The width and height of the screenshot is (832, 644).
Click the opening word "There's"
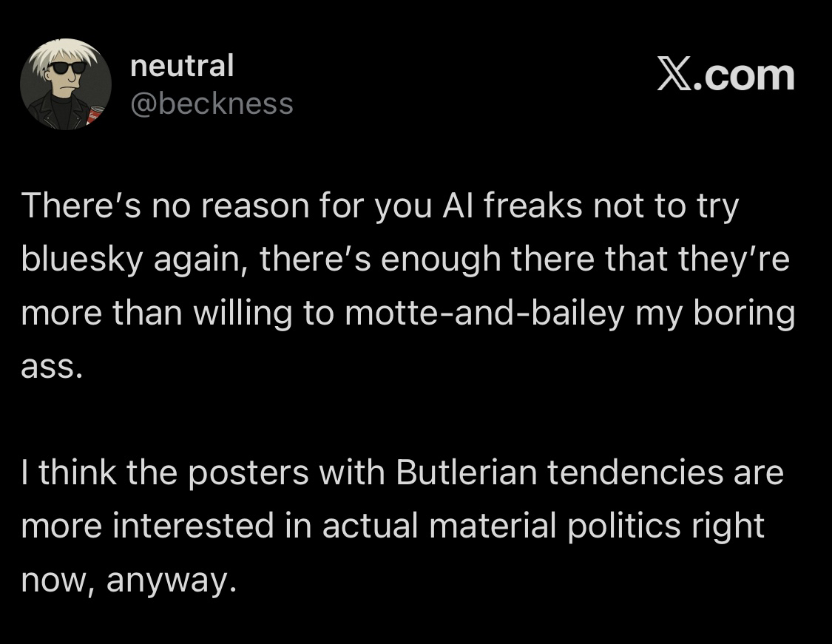tap(77, 208)
